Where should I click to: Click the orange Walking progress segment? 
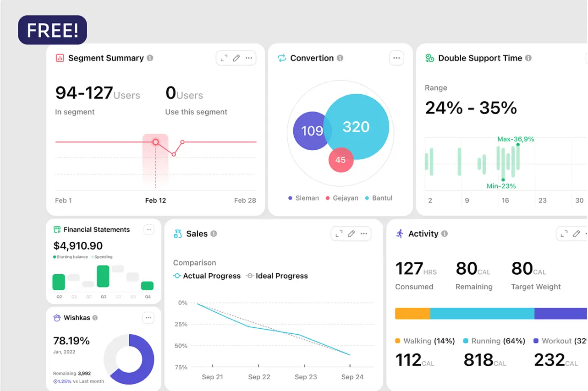[412, 314]
